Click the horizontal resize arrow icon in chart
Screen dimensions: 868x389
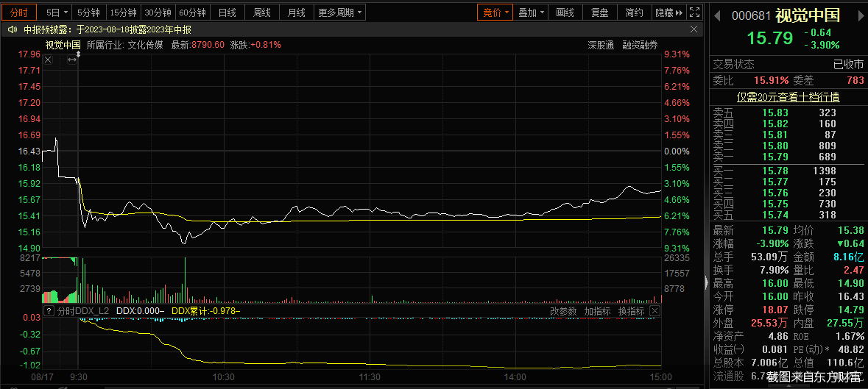pyautogui.click(x=71, y=60)
